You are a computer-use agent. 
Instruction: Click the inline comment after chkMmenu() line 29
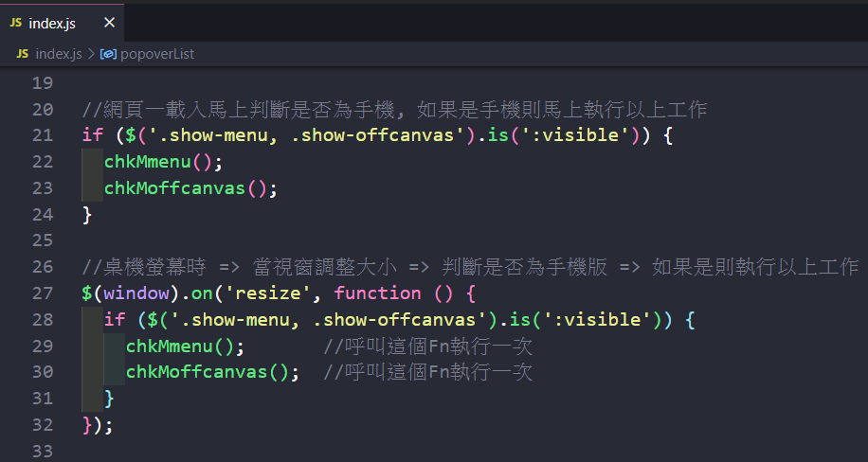tap(428, 346)
